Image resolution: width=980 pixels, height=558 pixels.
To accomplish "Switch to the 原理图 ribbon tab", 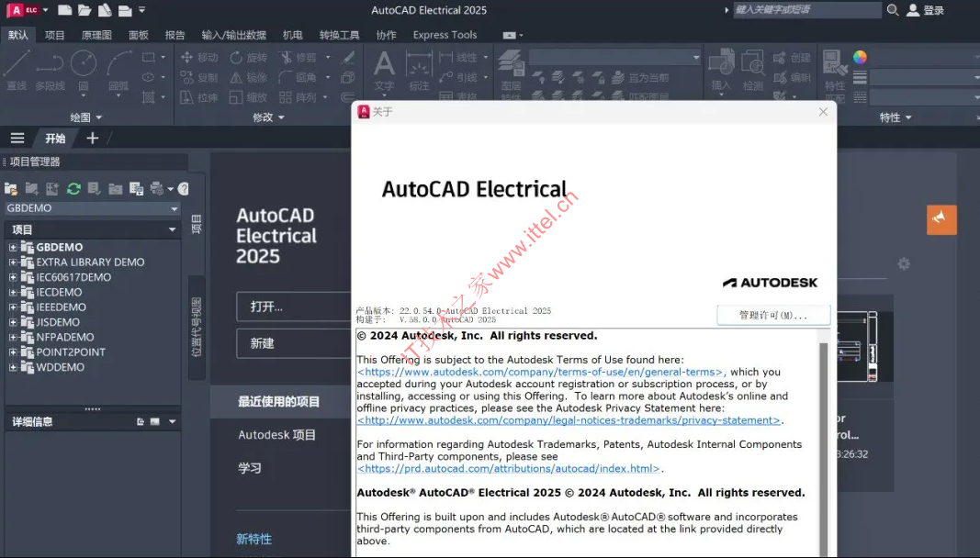I will (x=96, y=35).
